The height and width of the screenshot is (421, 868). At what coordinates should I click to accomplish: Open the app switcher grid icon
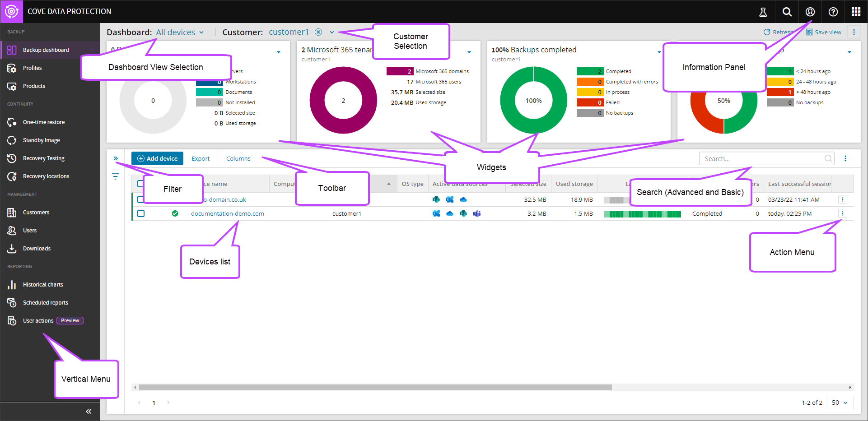coord(856,12)
